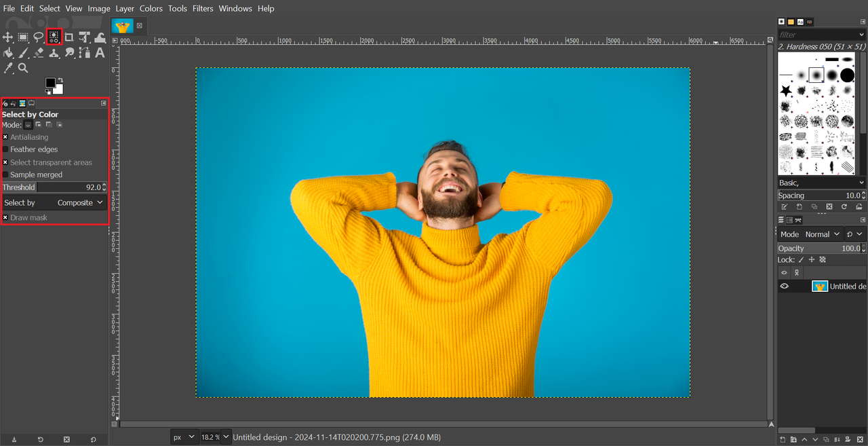Click Open brush as image icon
Viewport: 868px width, 446px height.
(x=859, y=206)
